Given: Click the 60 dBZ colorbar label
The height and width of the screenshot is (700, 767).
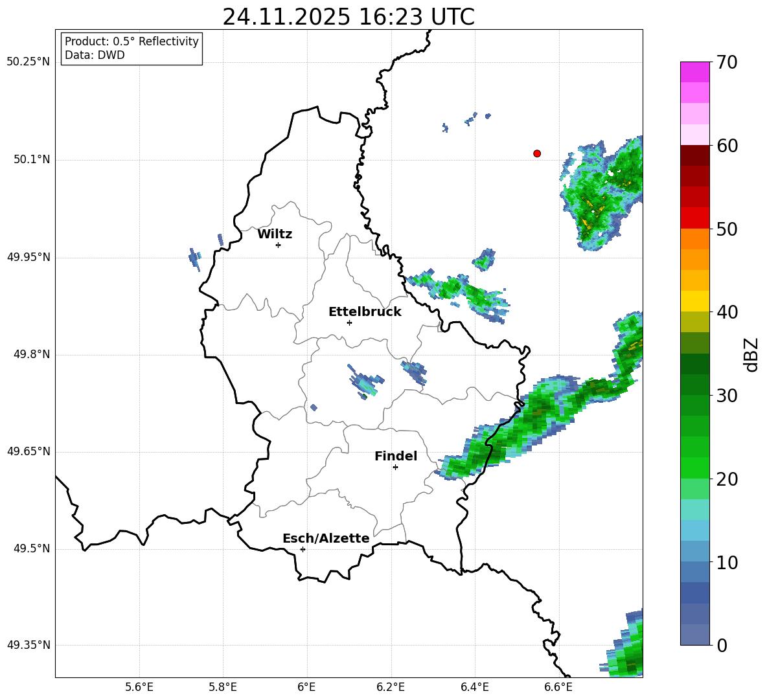Looking at the screenshot, I should point(727,146).
